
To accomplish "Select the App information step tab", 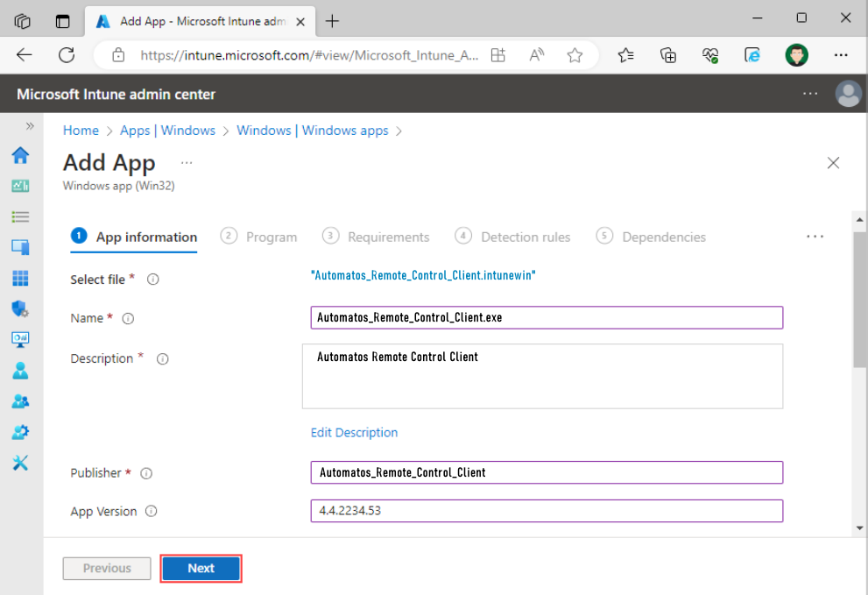I will click(x=134, y=237).
